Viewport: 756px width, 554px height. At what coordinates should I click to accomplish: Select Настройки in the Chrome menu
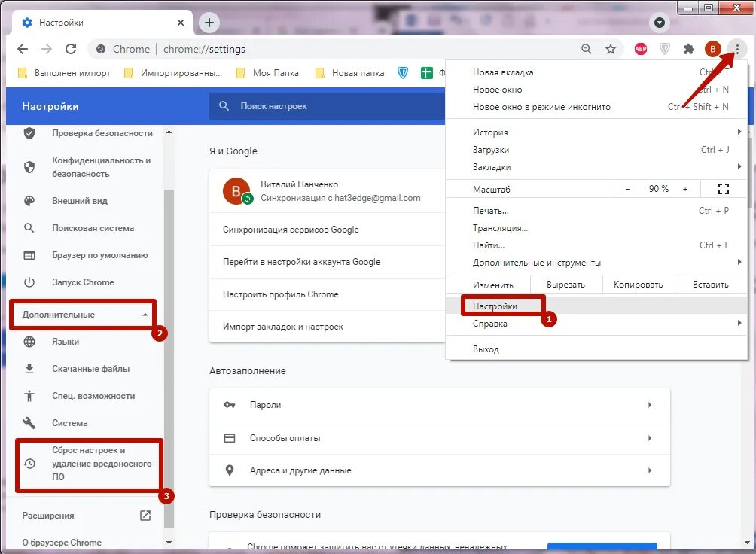[x=596, y=306]
